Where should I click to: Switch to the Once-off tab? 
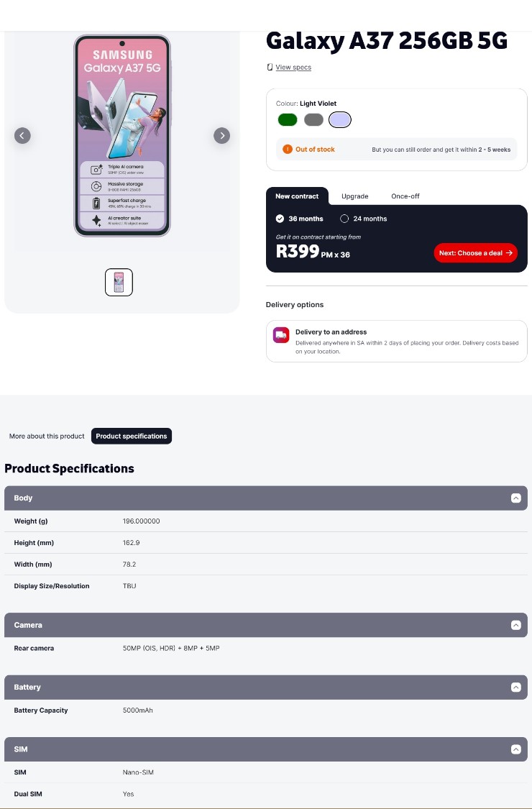click(405, 196)
